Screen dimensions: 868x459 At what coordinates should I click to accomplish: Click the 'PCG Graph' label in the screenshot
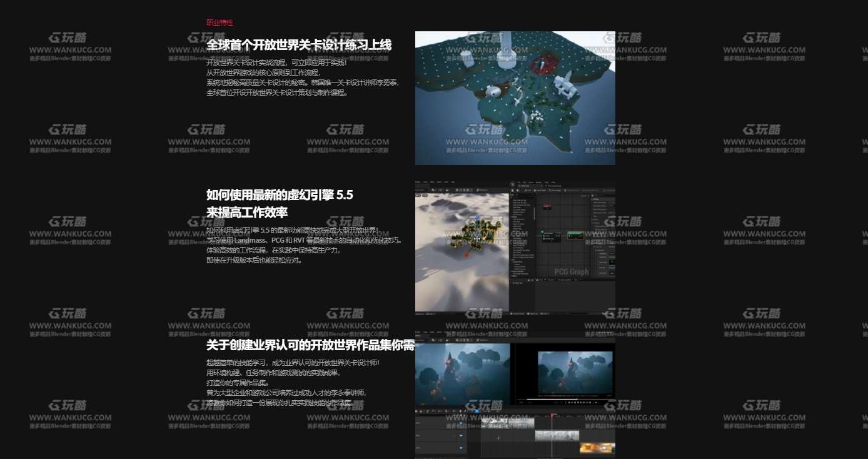click(x=572, y=272)
